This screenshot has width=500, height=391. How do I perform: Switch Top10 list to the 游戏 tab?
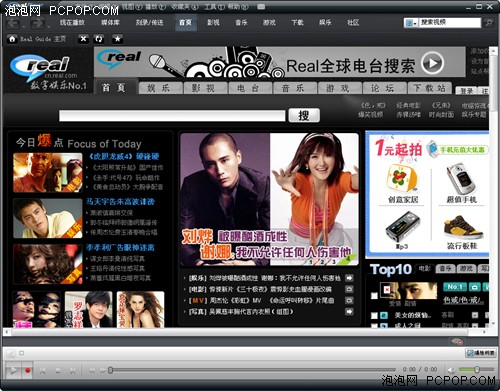[x=466, y=269]
